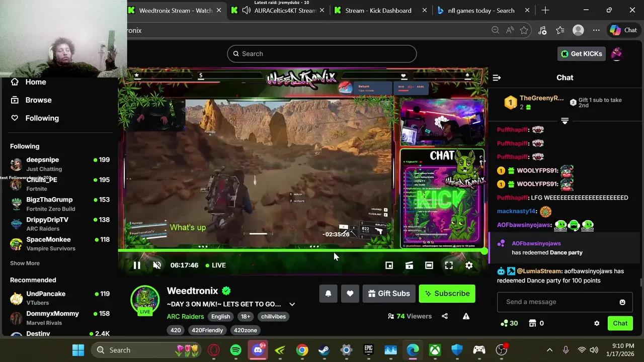644x362 pixels.
Task: Open the media control music icon
Action: pos(542,30)
